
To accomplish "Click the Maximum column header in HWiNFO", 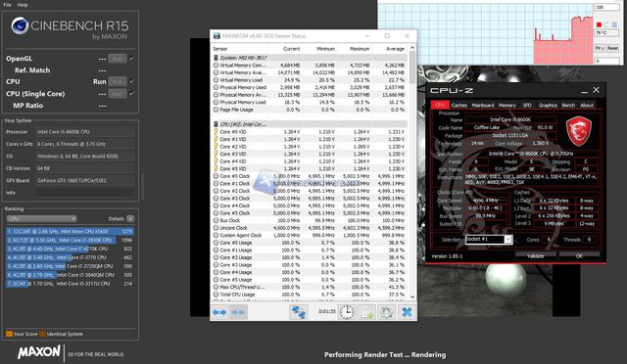I will (360, 49).
